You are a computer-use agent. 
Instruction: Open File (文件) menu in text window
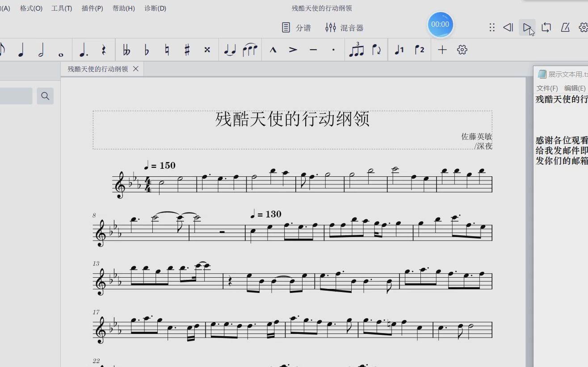click(x=547, y=88)
